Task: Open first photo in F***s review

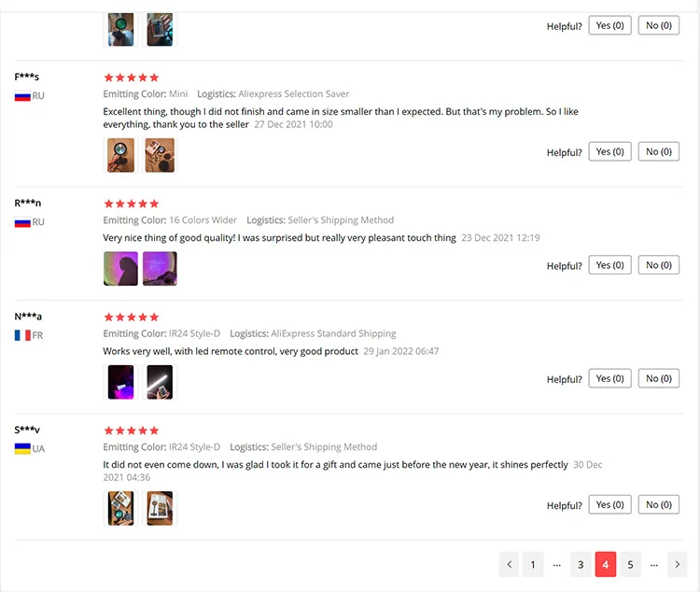Action: 120,156
